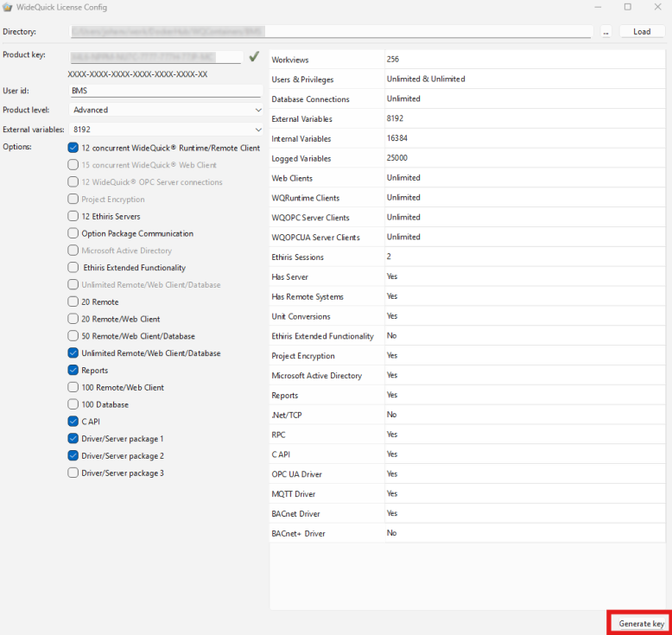Click the Product key input field
Image resolution: width=672 pixels, height=635 pixels.
click(156, 57)
